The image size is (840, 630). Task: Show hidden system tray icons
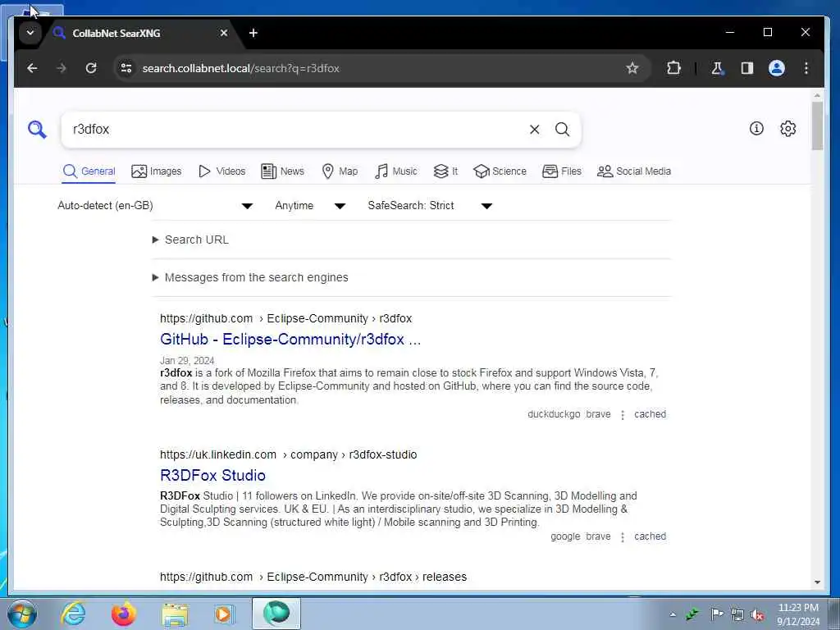click(x=673, y=614)
